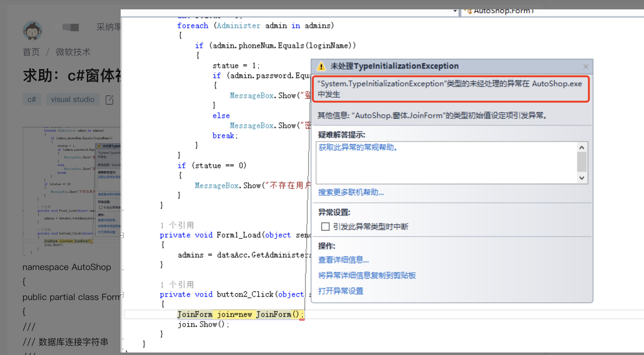The width and height of the screenshot is (644, 355).
Task: Click the c# tag
Action: pyautogui.click(x=32, y=99)
